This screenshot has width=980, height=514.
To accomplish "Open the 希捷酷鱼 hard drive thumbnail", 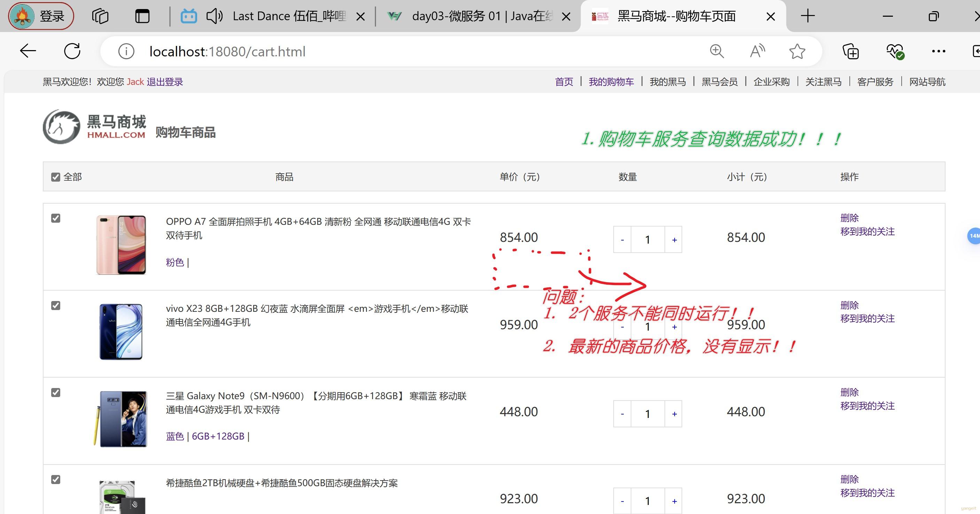I will [122, 497].
